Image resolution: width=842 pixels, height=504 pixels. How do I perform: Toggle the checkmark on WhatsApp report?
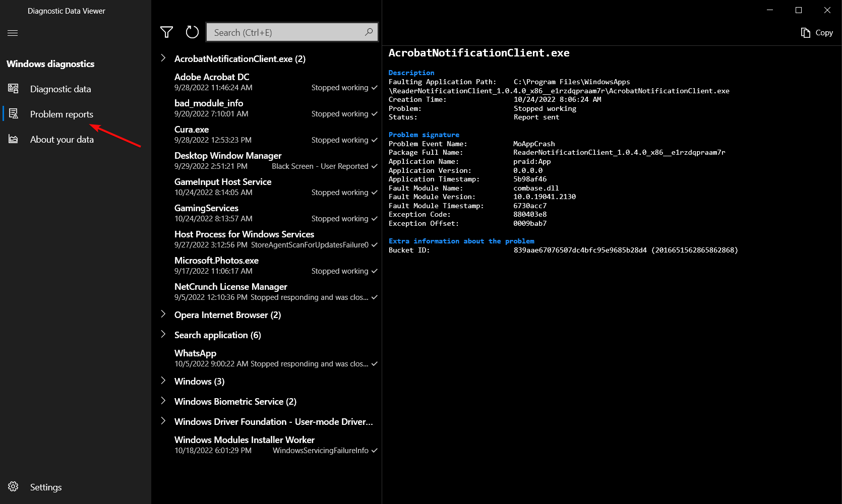[x=375, y=364]
